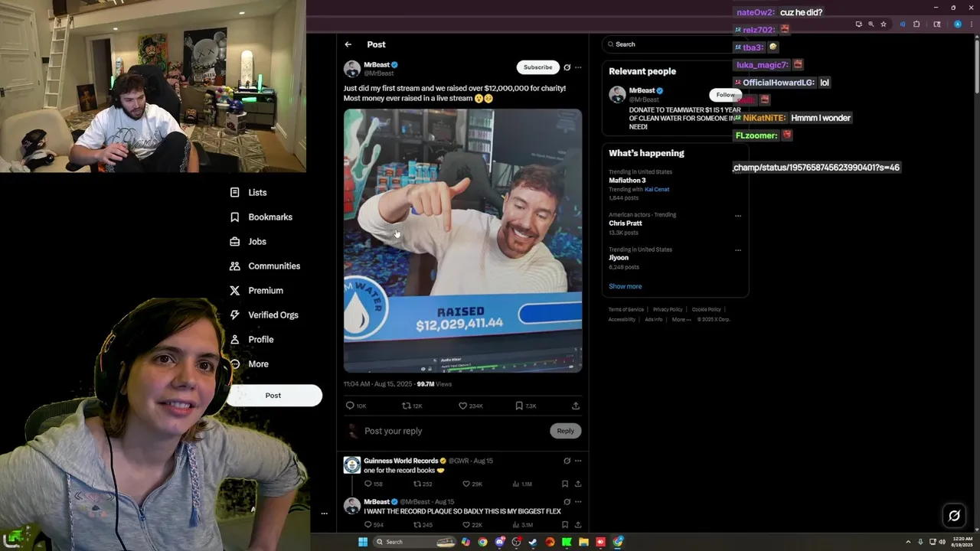Share the Guinness World Records reply
This screenshot has height=551, width=980.
point(578,484)
